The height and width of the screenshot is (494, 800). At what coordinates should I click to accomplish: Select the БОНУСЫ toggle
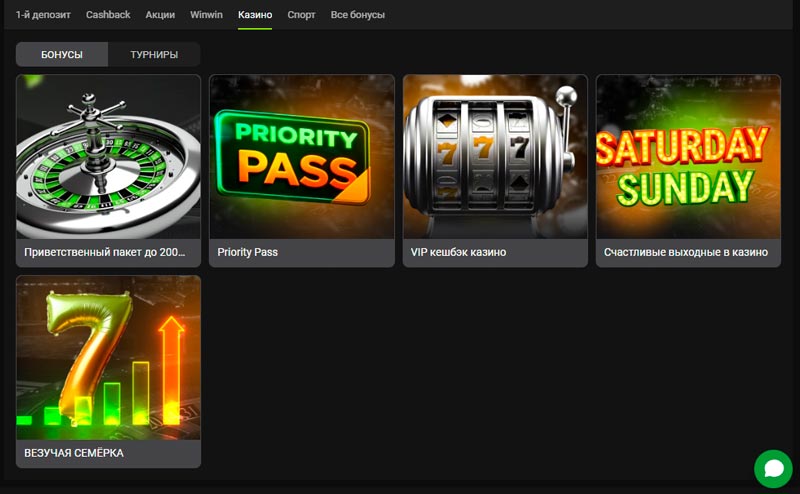(62, 54)
